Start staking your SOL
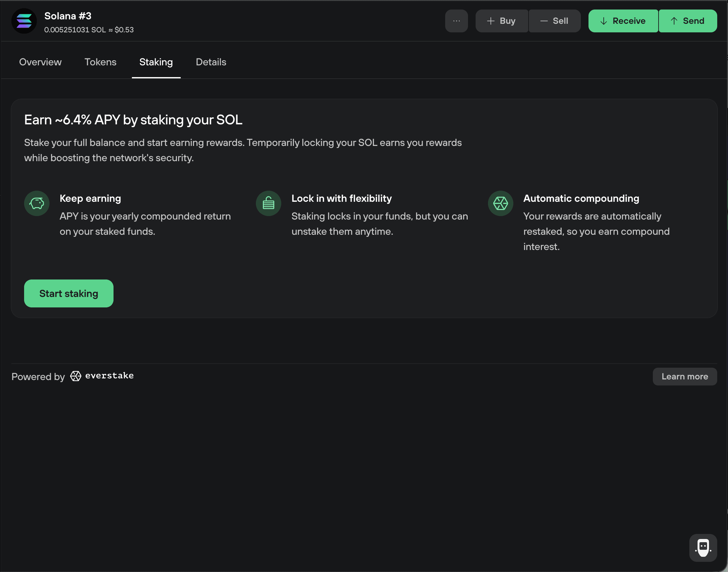The image size is (728, 572). pyautogui.click(x=68, y=293)
